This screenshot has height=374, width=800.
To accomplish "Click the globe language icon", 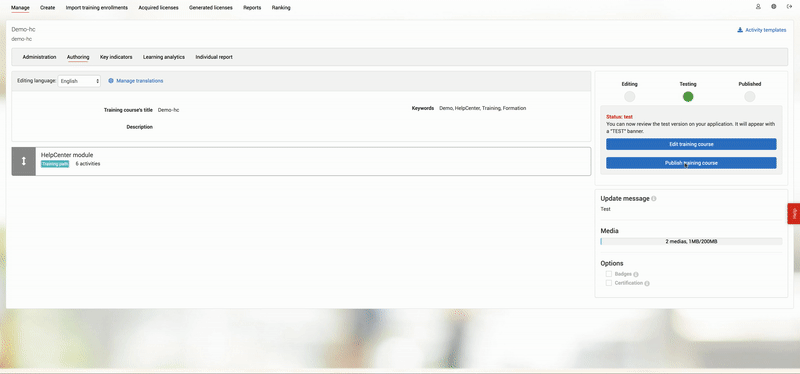I will pyautogui.click(x=773, y=7).
